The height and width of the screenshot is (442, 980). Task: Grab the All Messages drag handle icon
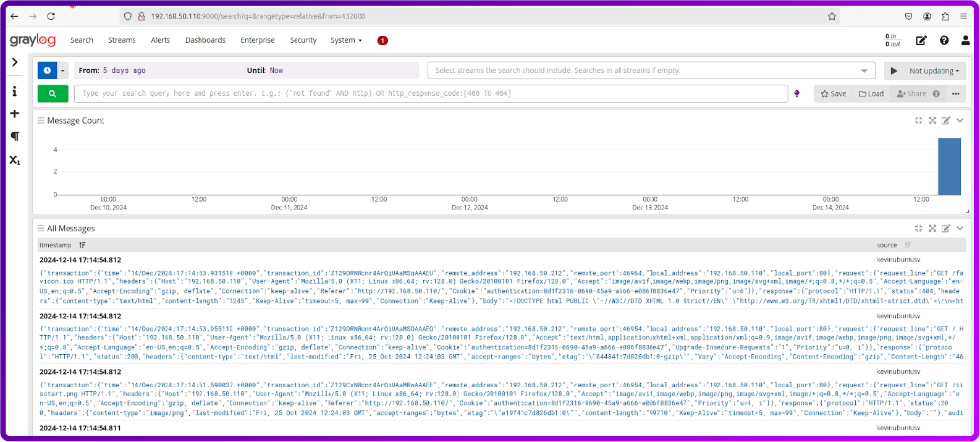(41, 228)
